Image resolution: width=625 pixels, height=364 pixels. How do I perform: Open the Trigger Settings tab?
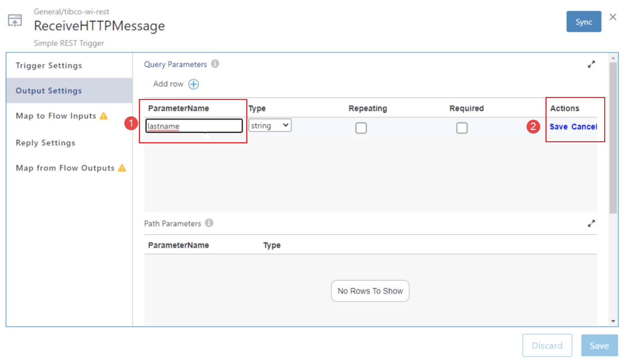pos(49,65)
